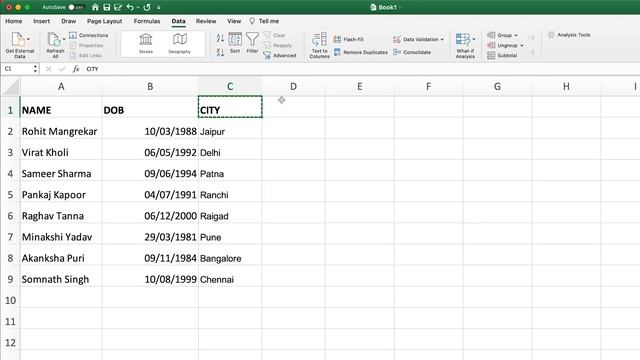Click the Group outline icon
The width and height of the screenshot is (640, 360).
pyautogui.click(x=491, y=35)
